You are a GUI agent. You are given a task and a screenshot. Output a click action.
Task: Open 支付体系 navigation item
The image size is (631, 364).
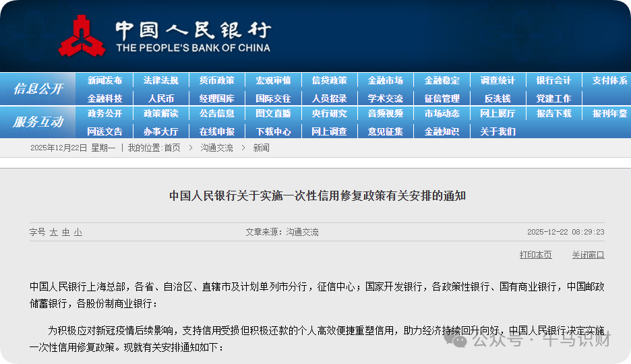point(610,80)
